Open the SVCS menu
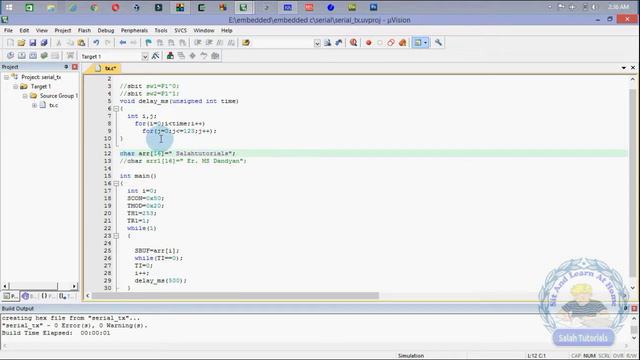Viewport: 640px width, 360px height. [180, 31]
